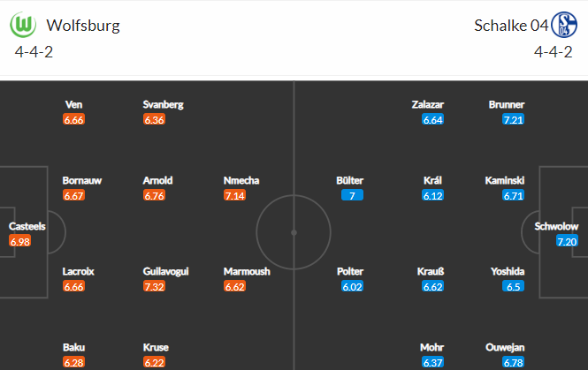Click Král's 6.12 rating badge
This screenshot has width=588, height=370.
coord(432,195)
